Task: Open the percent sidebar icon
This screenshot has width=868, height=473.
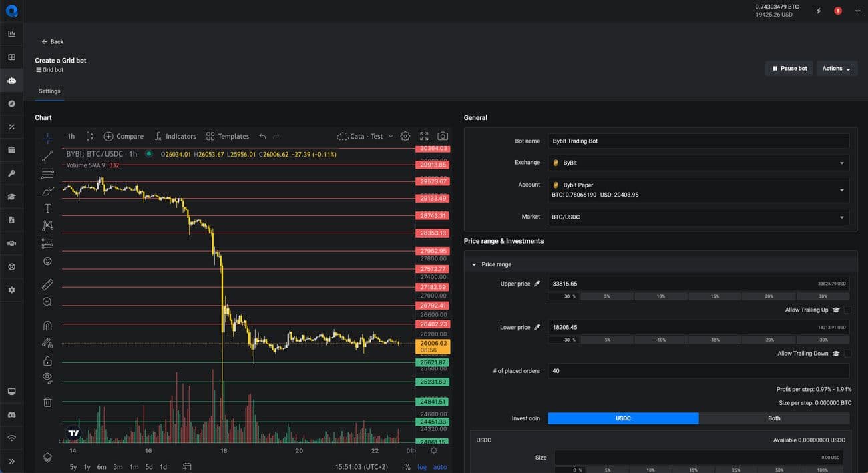Action: click(x=11, y=127)
